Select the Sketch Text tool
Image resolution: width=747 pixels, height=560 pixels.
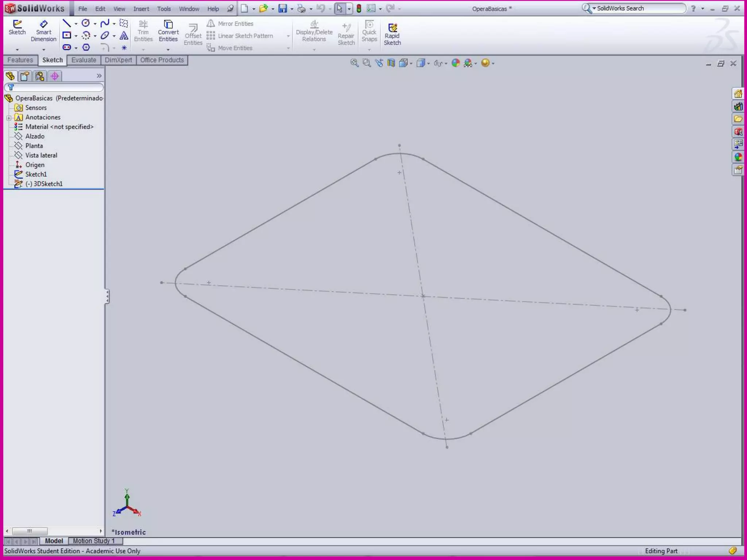pos(124,36)
